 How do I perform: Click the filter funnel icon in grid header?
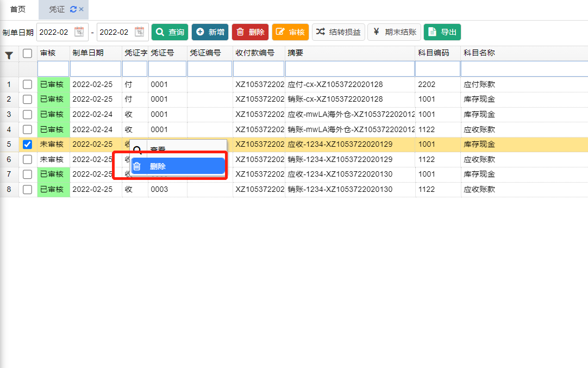(9, 54)
